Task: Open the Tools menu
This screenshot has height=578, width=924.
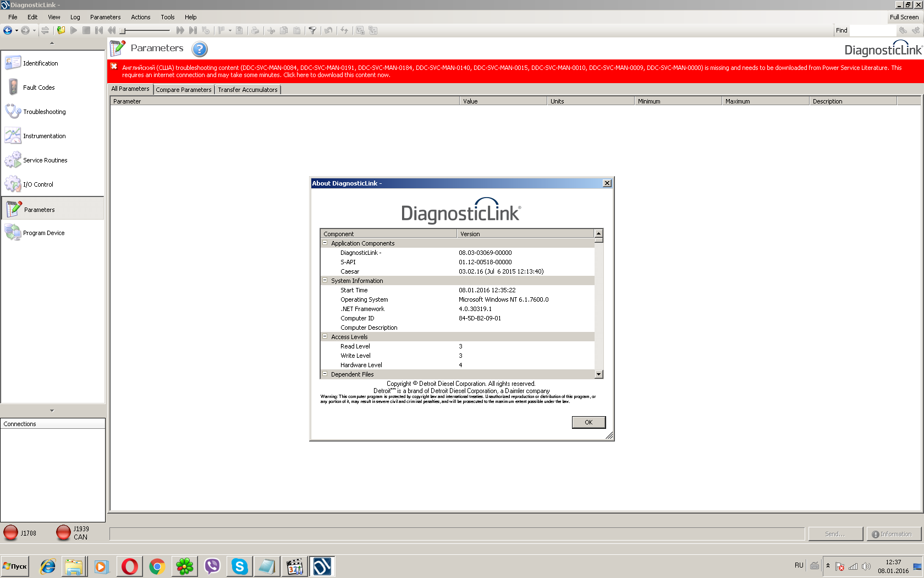Action: (x=168, y=17)
